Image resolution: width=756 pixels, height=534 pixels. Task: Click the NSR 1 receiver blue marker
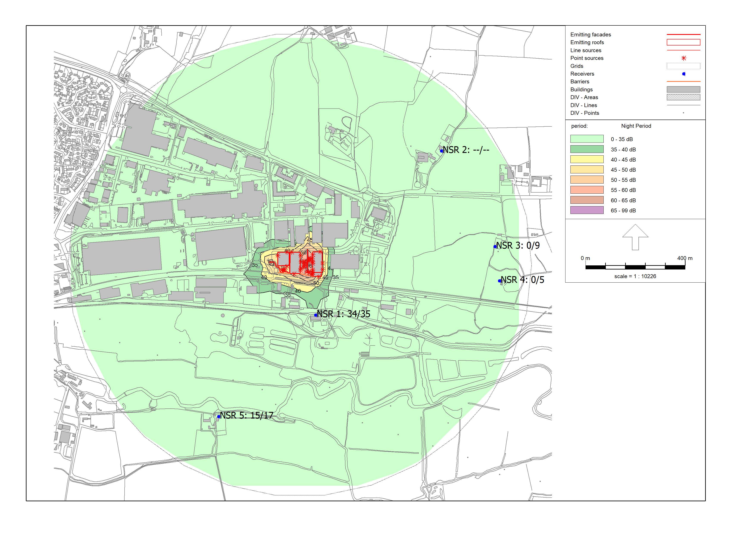[316, 315]
